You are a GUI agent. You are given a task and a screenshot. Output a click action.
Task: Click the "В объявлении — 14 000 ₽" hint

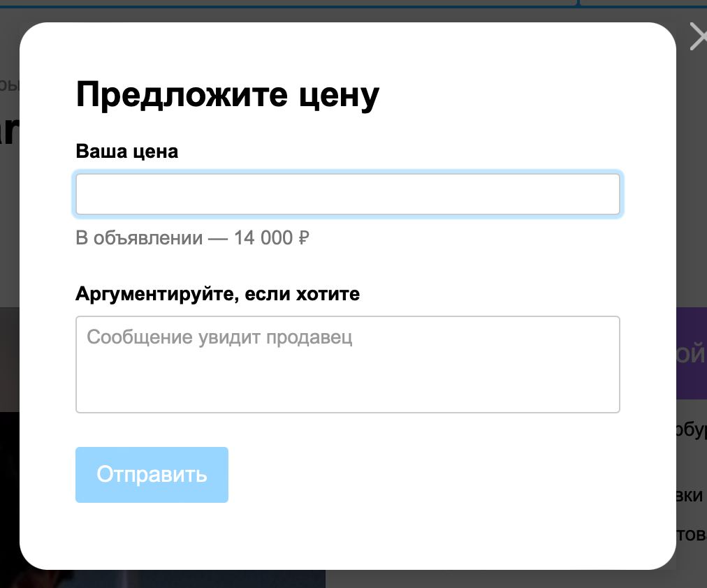click(x=192, y=238)
